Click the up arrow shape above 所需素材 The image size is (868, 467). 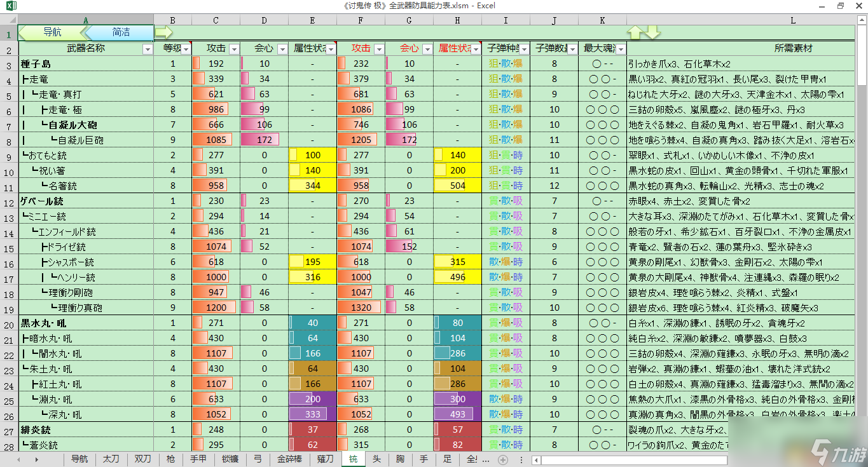click(635, 32)
